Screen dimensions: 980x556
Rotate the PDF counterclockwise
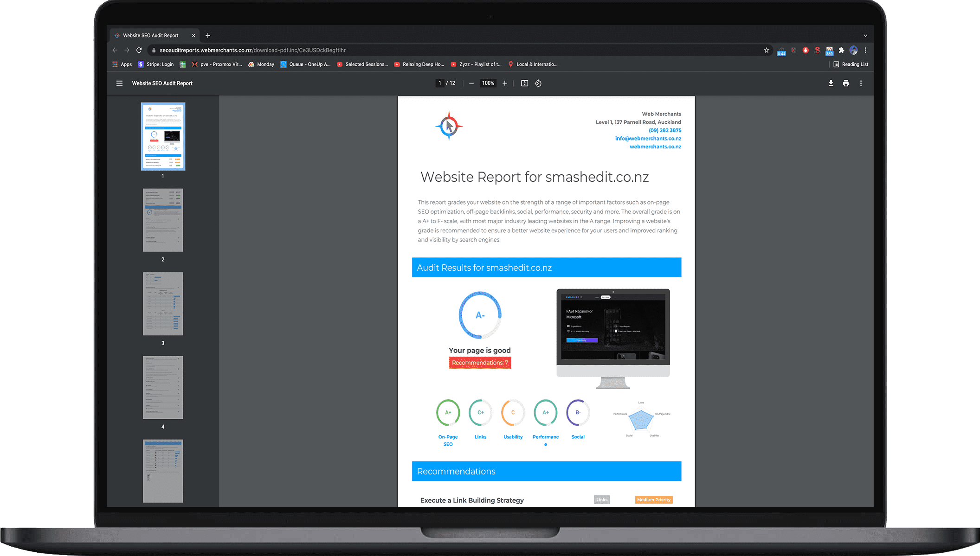tap(538, 83)
